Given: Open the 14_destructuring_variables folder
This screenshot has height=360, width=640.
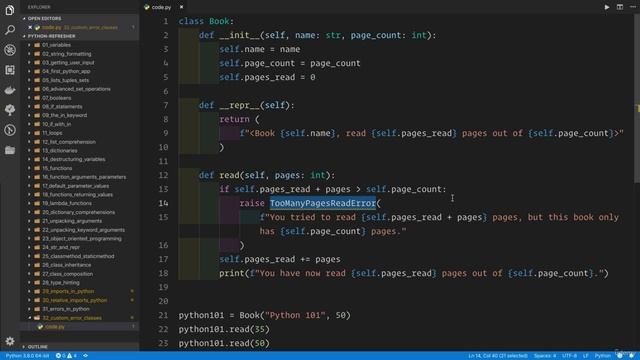Looking at the screenshot, I should click(73, 160).
